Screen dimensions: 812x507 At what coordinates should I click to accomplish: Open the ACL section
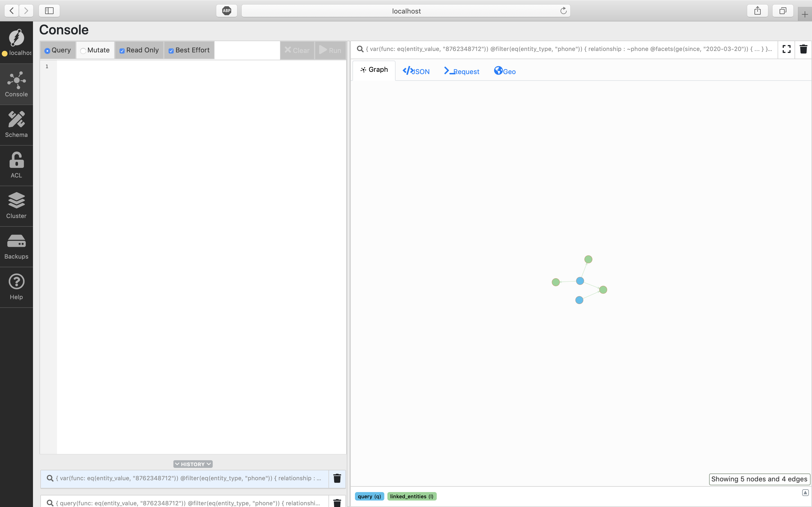tap(16, 165)
